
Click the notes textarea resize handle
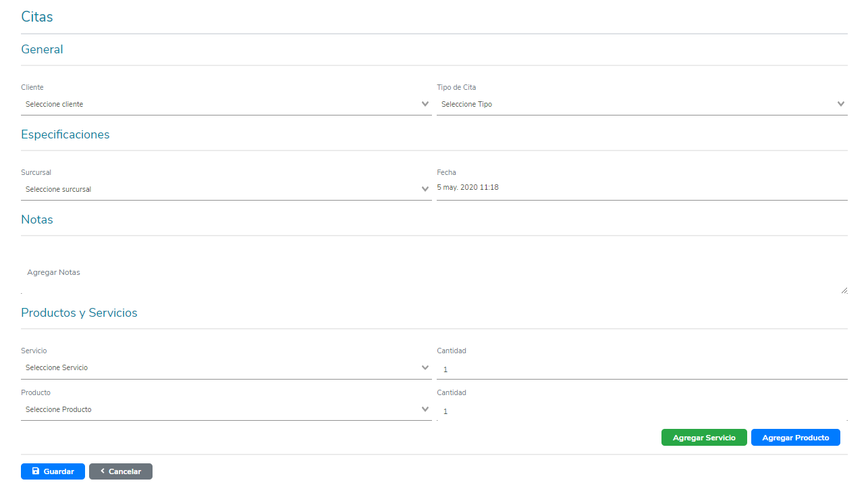point(844,290)
